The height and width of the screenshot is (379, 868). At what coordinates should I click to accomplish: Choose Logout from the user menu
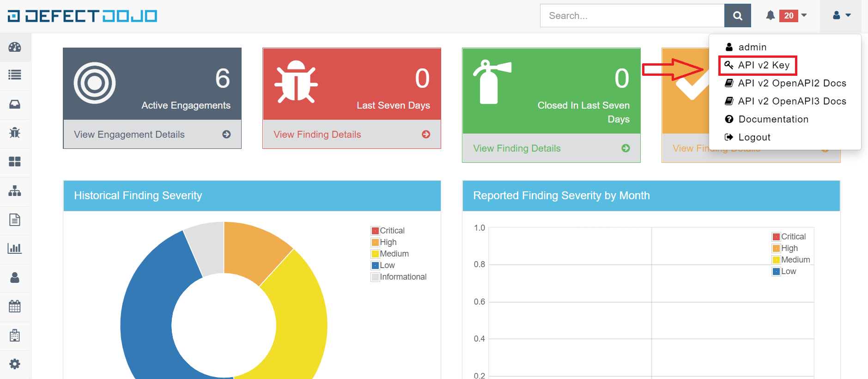[x=748, y=137]
